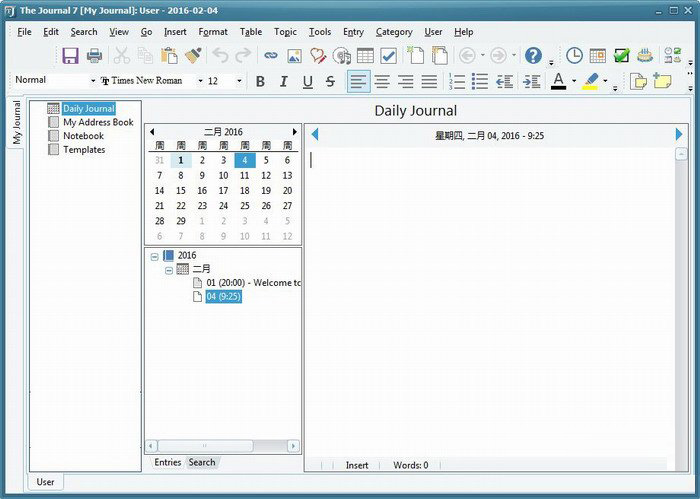The height and width of the screenshot is (499, 700).
Task: Go to next entry blue arrow
Action: click(679, 134)
